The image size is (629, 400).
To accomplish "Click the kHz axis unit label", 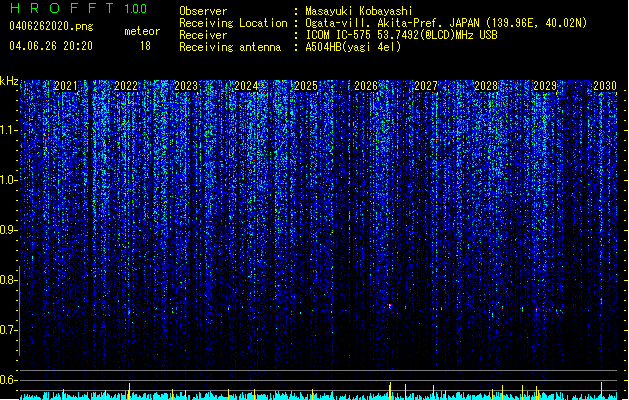I will 9,81.
